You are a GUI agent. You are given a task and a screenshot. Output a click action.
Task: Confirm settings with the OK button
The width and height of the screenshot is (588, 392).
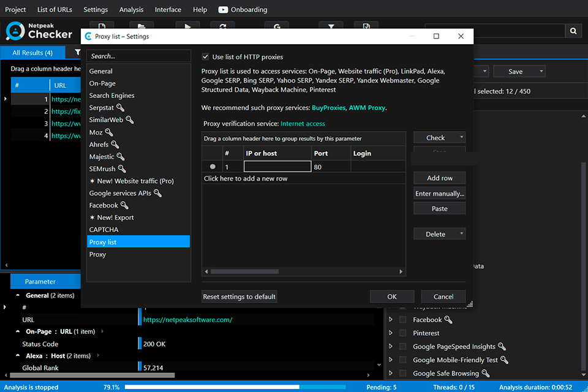pos(392,296)
